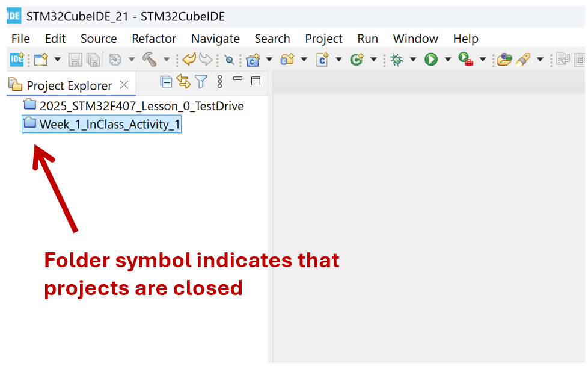
Task: Open the Search menu
Action: pos(272,39)
